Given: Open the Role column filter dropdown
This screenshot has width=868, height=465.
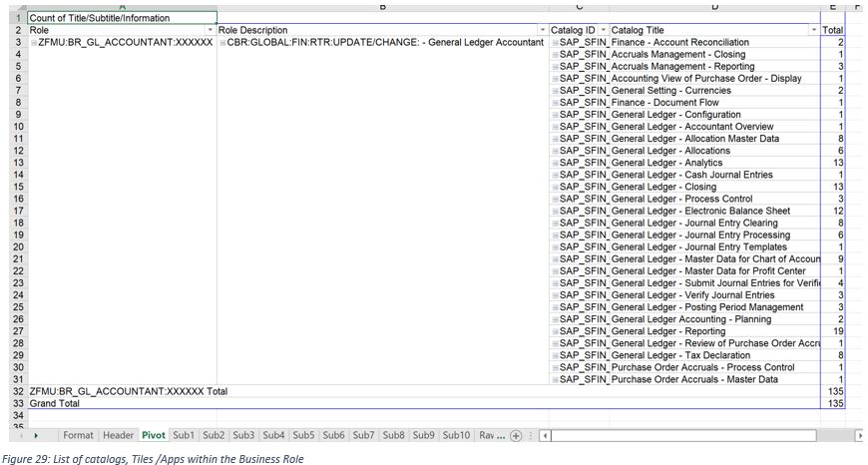Looking at the screenshot, I should pos(211,30).
